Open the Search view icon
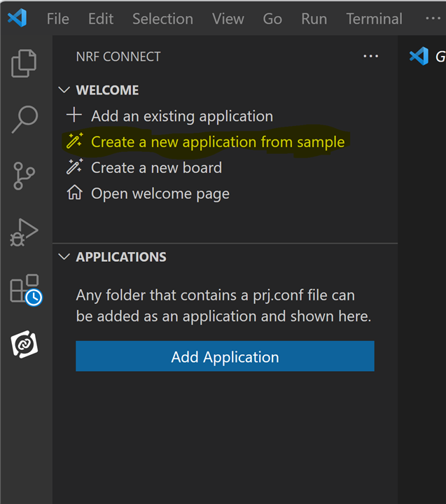This screenshot has width=446, height=504. coord(25,119)
